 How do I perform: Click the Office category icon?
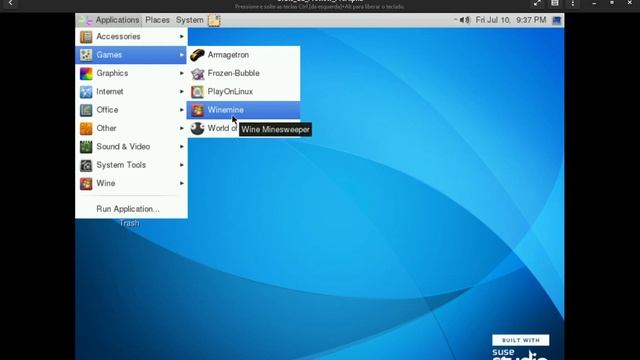(86, 110)
